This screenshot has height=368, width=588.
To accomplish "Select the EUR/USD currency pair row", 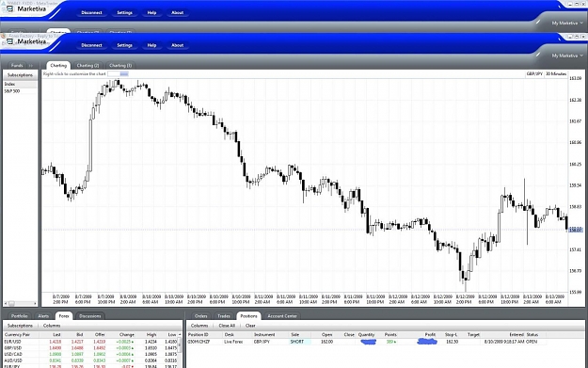I will click(x=90, y=342).
